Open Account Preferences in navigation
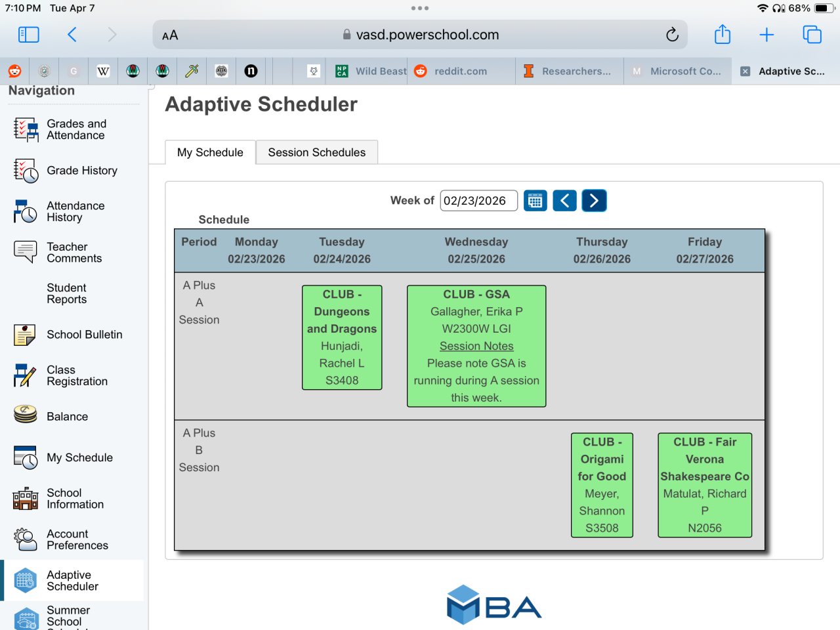This screenshot has width=840, height=630. pos(77,539)
